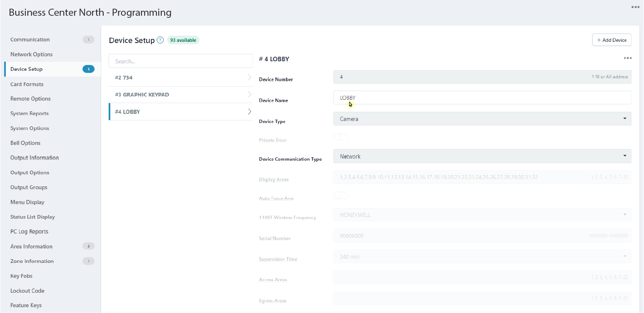Open the page-level three-dot menu at top right

click(635, 7)
